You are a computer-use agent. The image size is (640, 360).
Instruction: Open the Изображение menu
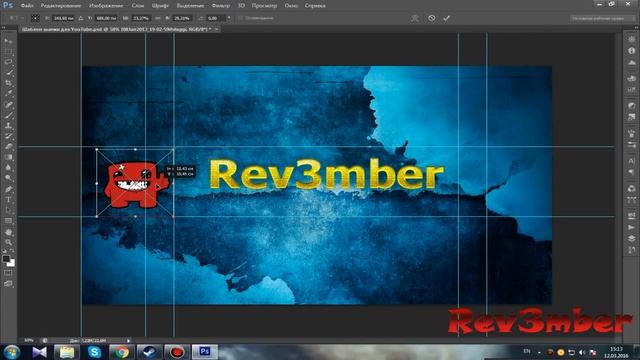coord(106,6)
